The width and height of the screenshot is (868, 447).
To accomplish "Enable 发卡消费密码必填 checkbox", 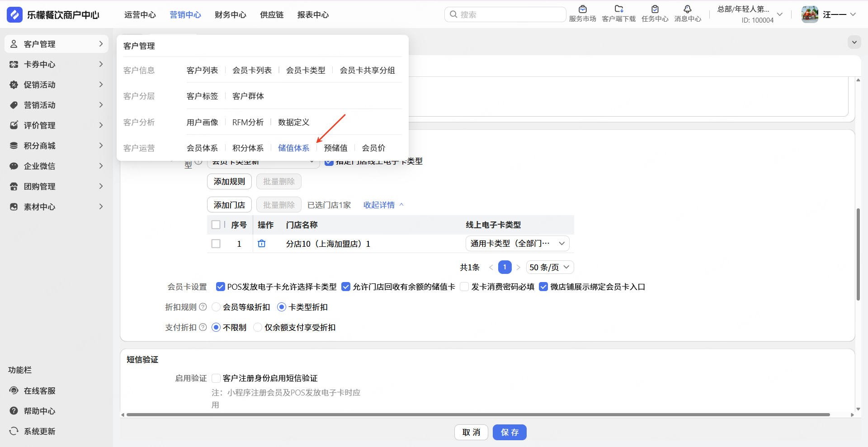I will (464, 287).
